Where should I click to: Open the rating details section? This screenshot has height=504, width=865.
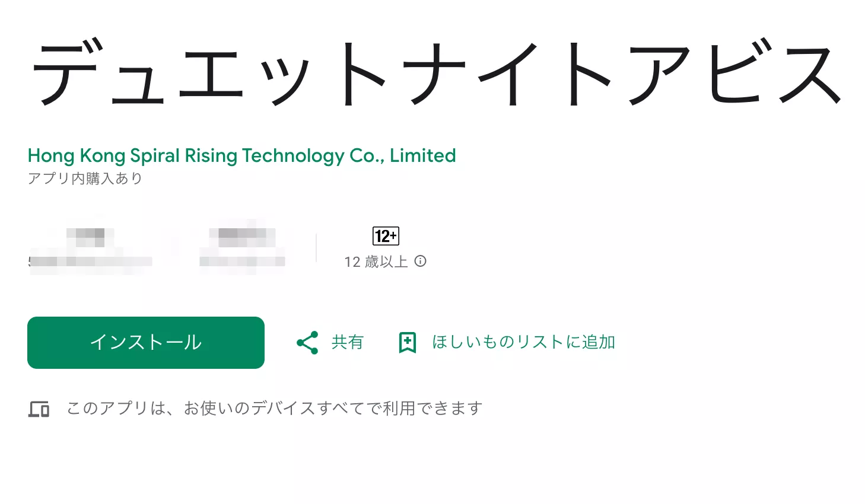click(x=89, y=246)
